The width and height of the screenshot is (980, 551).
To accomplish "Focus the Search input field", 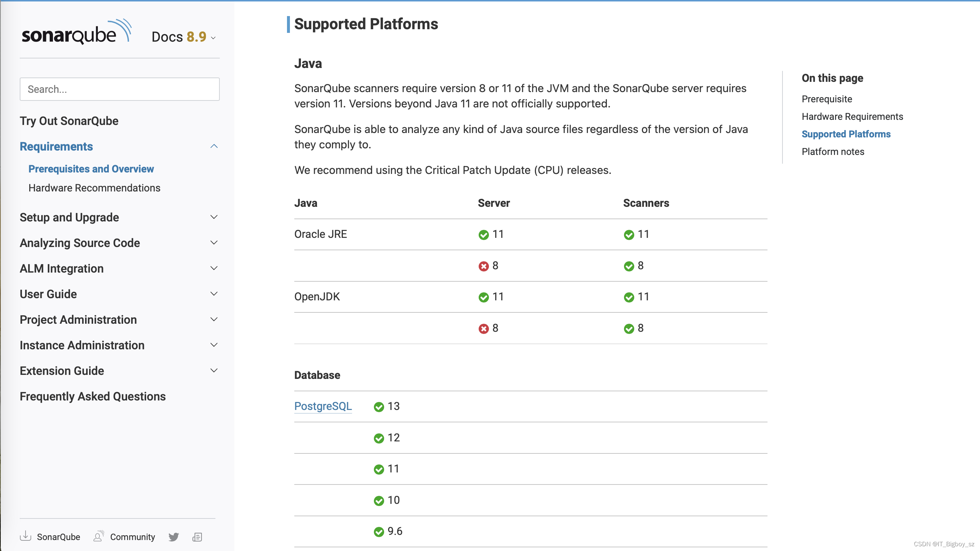I will (x=119, y=89).
